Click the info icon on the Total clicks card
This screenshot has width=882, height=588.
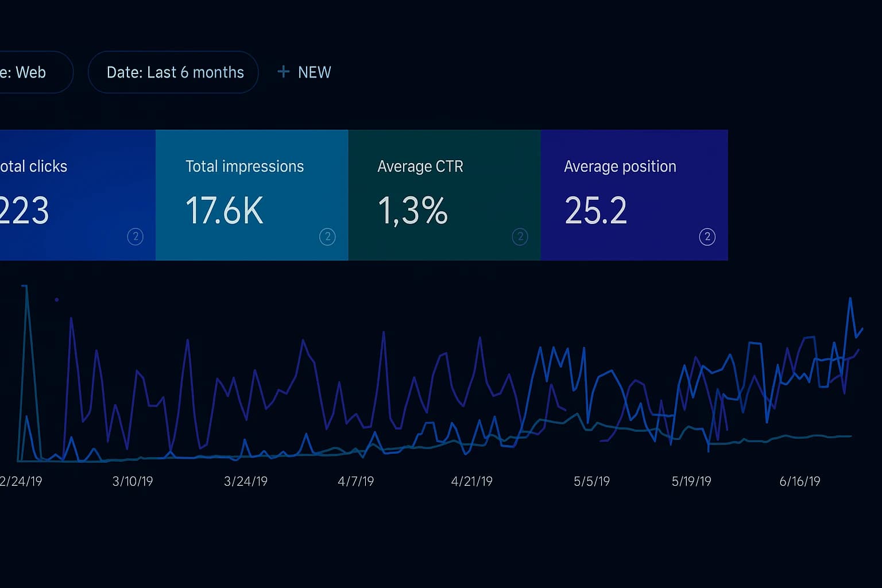tap(136, 237)
